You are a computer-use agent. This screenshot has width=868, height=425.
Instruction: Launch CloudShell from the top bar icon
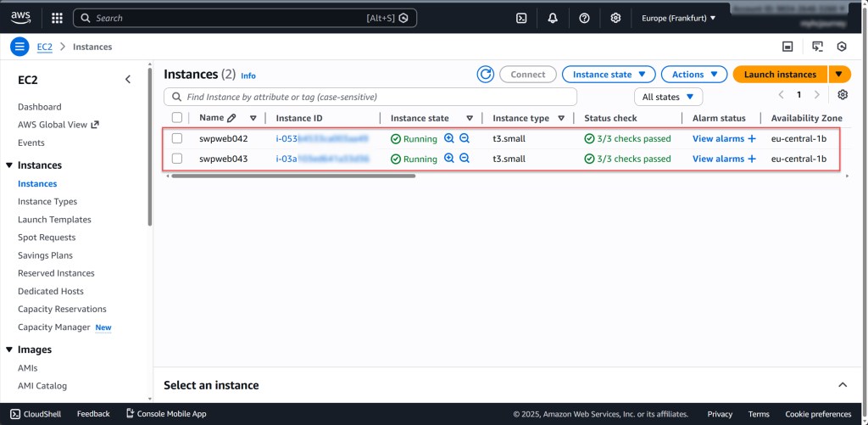click(522, 18)
